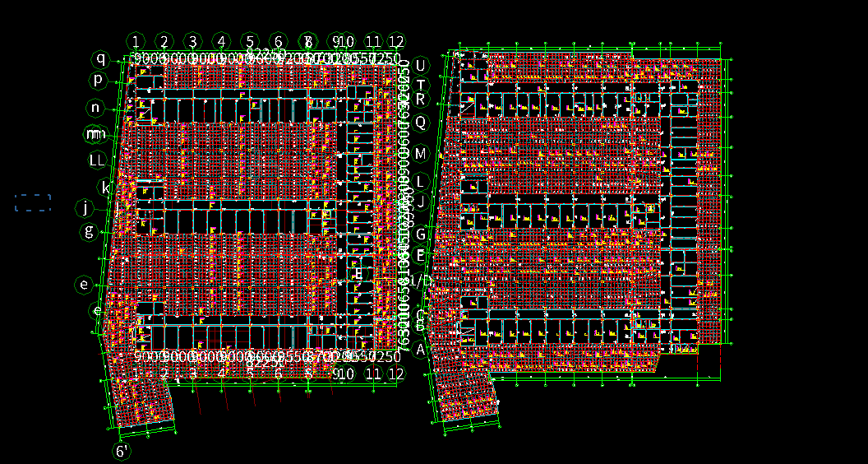Click axis bubble labeled k
Screen dimensions: 868x464
tap(106, 188)
